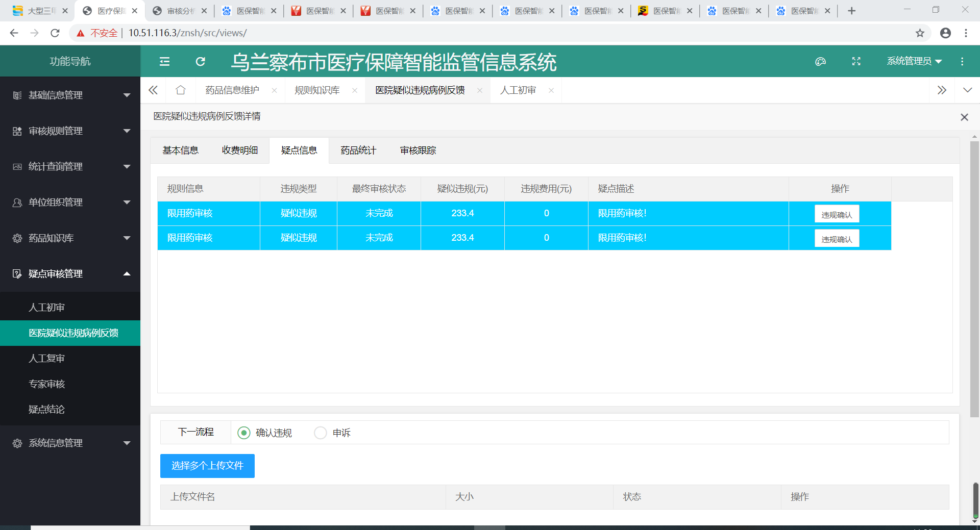980x530 pixels.
Task: Open a new browser tab
Action: point(851,11)
